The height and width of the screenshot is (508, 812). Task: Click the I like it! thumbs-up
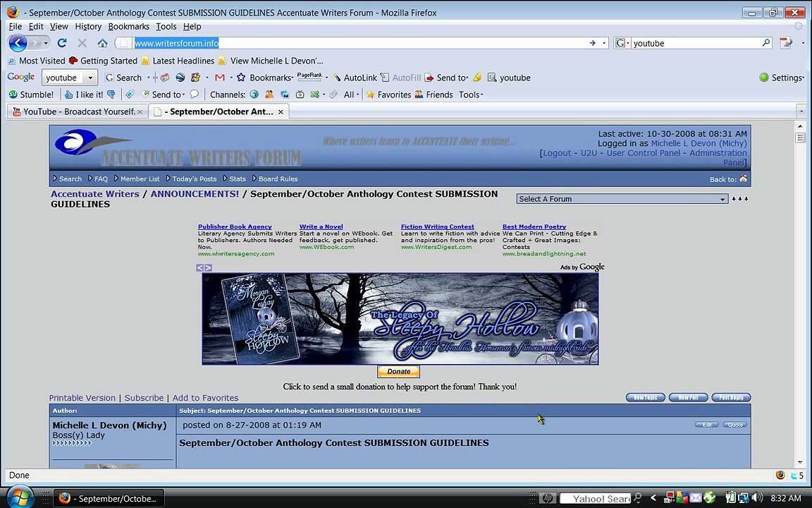pos(83,95)
